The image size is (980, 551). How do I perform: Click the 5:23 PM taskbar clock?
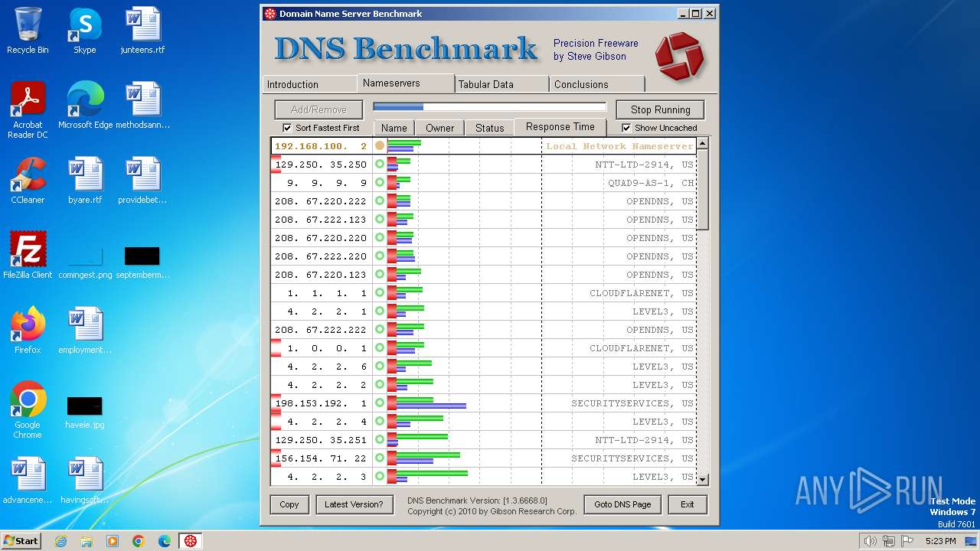(x=940, y=541)
